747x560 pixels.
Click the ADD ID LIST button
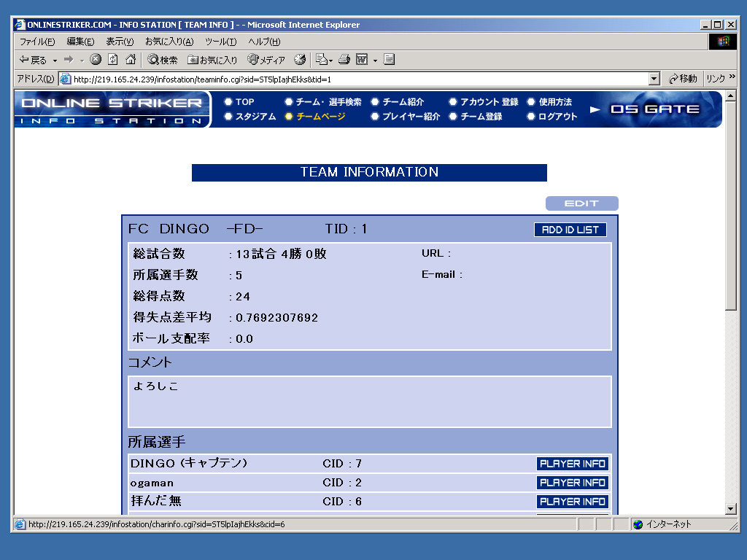(x=570, y=230)
